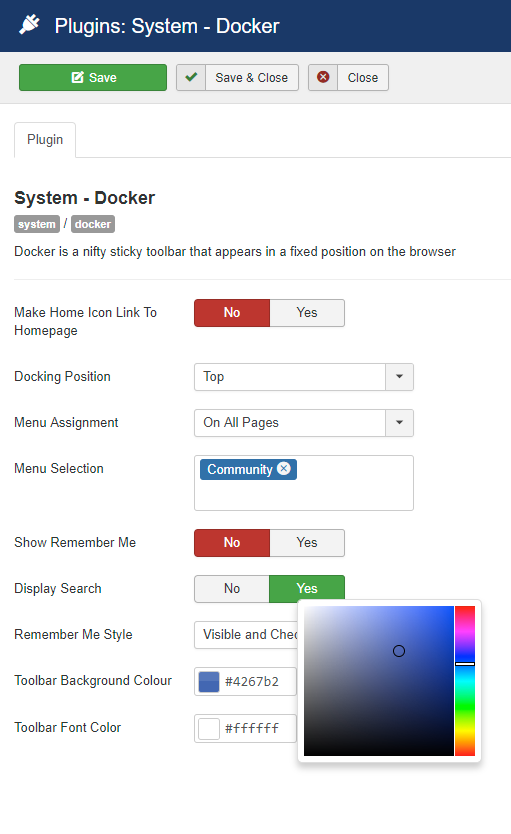Screen dimensions: 511x834
Task: Click the rainbow hue slider strip
Action: coord(465,681)
